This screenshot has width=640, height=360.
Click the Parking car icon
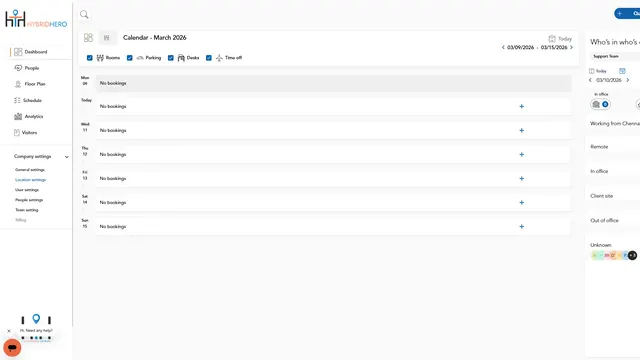point(140,58)
